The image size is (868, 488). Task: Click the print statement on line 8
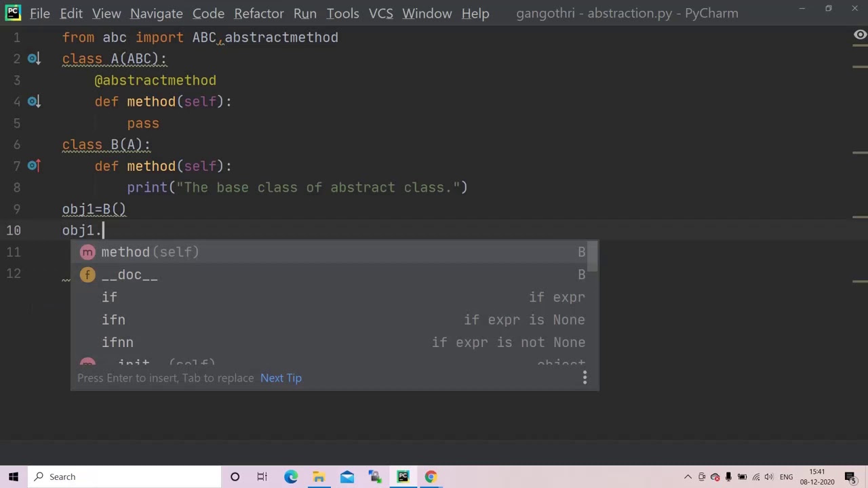297,188
